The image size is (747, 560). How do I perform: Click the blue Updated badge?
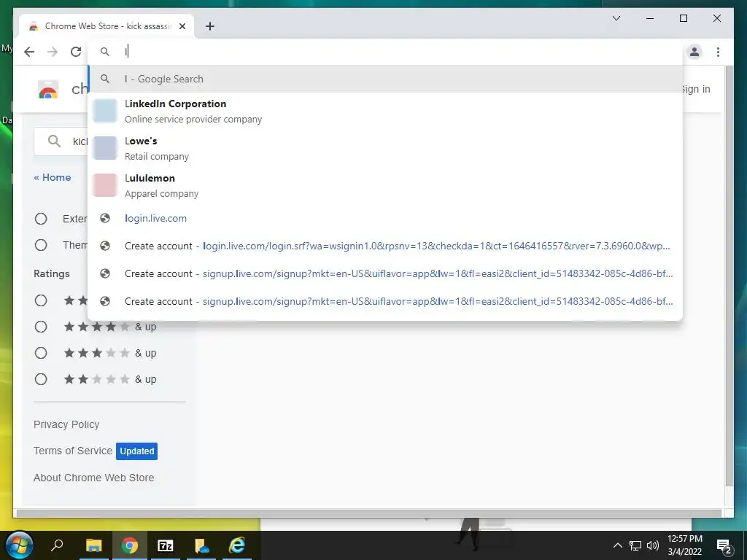136,451
